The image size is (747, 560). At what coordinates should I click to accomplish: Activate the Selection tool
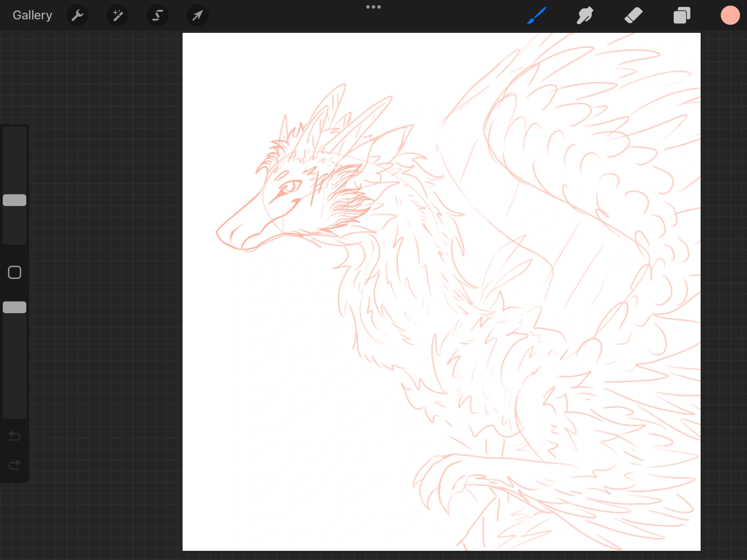(157, 15)
